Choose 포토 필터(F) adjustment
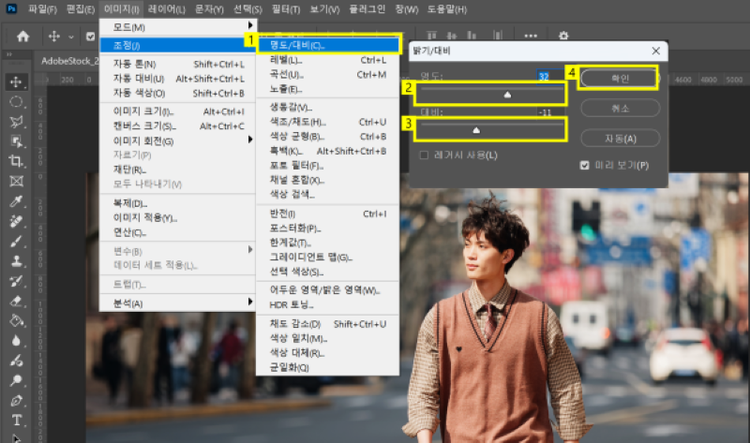This screenshot has height=443, width=750. tap(328, 166)
